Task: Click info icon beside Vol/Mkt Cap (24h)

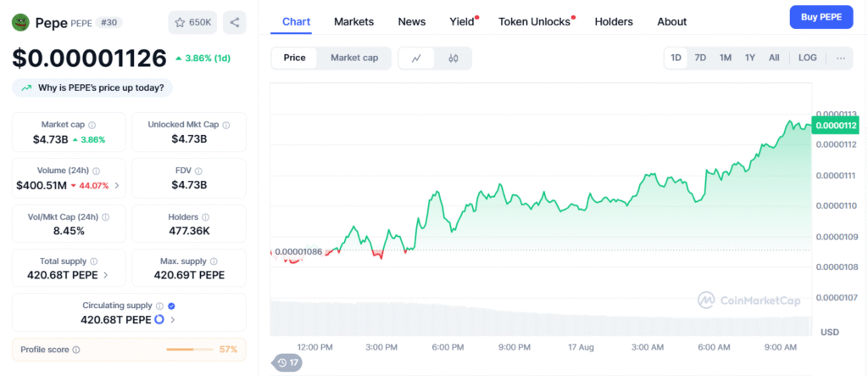Action: [105, 217]
